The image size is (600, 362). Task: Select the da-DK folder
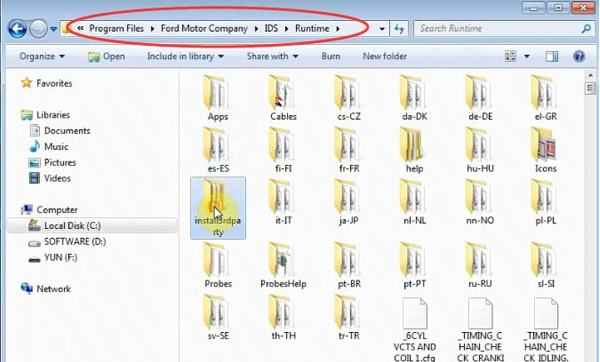click(414, 98)
